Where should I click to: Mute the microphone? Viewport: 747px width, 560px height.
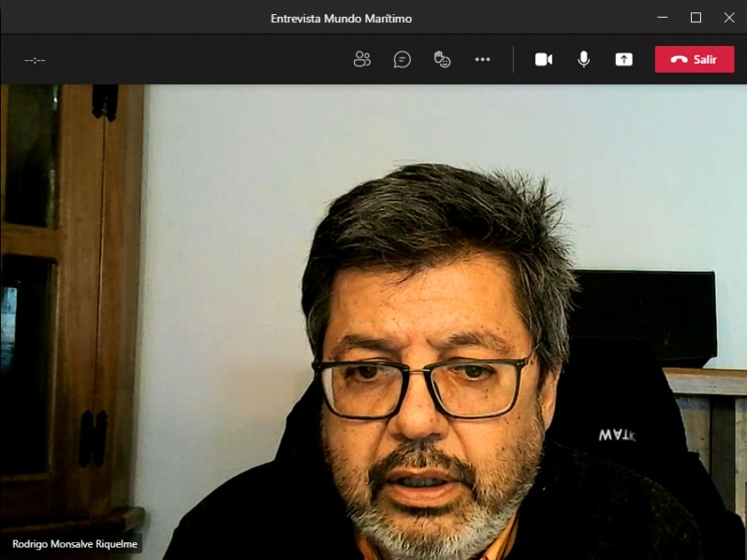coord(584,59)
